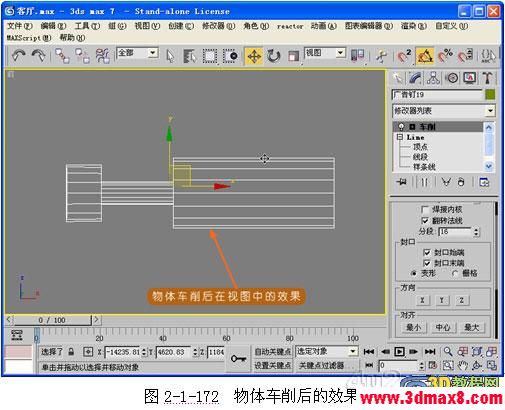The height and width of the screenshot is (410, 505).
Task: Enable the 焊接内核 checkbox
Action: tap(425, 210)
